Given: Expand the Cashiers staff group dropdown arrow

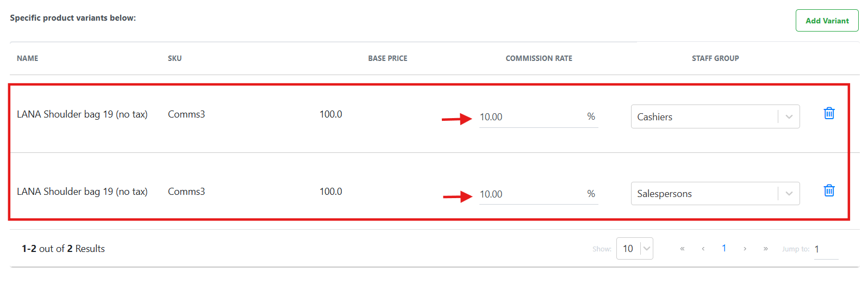Looking at the screenshot, I should coord(789,116).
